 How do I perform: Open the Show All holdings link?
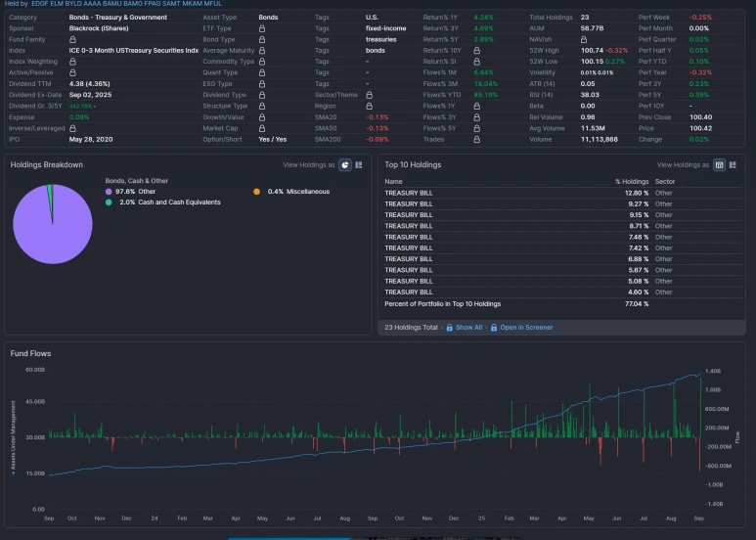(x=469, y=328)
